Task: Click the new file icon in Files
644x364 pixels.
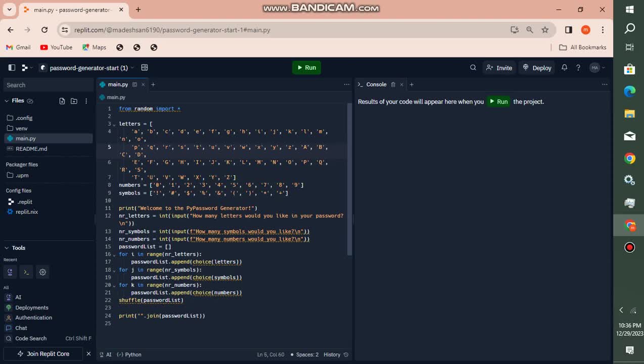Action: tap(62, 101)
